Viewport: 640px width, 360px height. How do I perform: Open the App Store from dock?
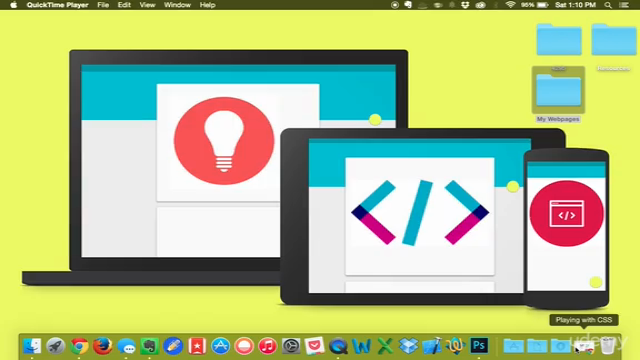click(x=220, y=346)
